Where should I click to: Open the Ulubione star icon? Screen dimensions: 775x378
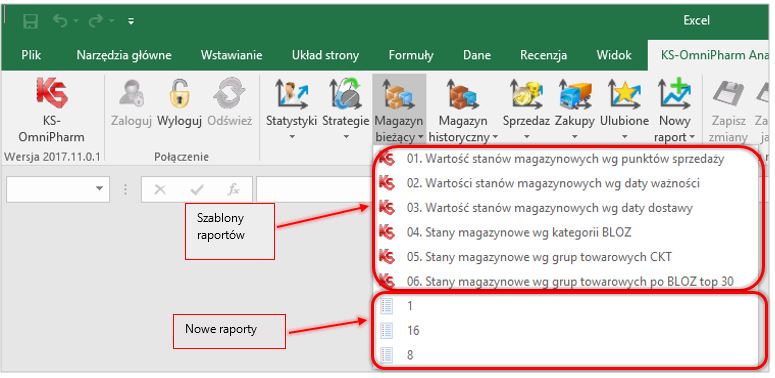624,94
